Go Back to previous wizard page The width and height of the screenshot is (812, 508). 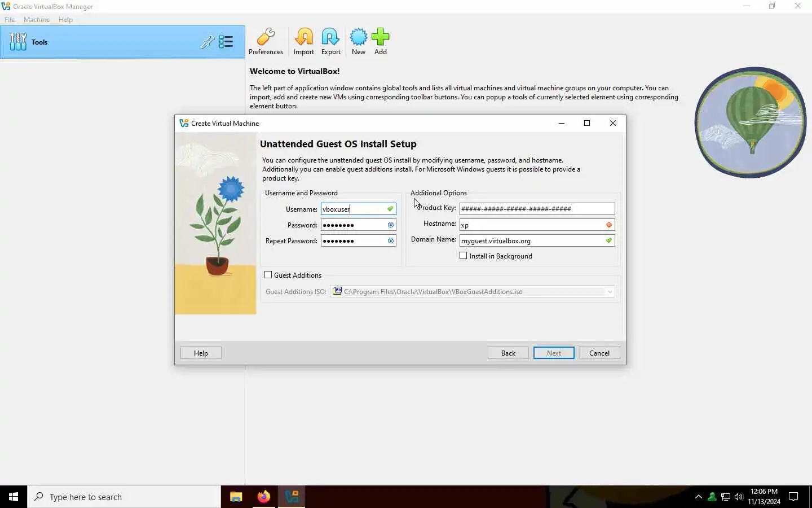pos(508,353)
